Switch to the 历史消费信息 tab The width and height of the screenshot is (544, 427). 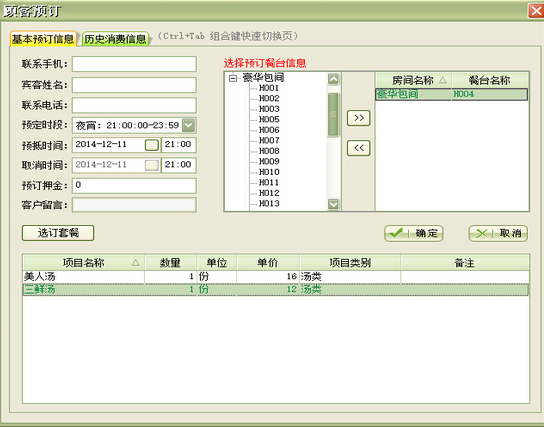tap(115, 39)
